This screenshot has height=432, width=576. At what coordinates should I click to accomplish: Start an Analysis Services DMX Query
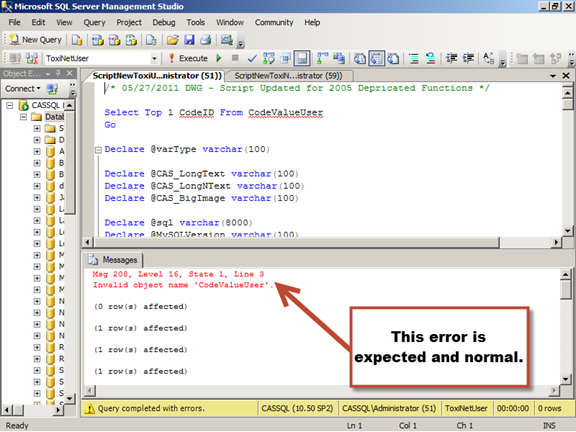pyautogui.click(x=114, y=40)
